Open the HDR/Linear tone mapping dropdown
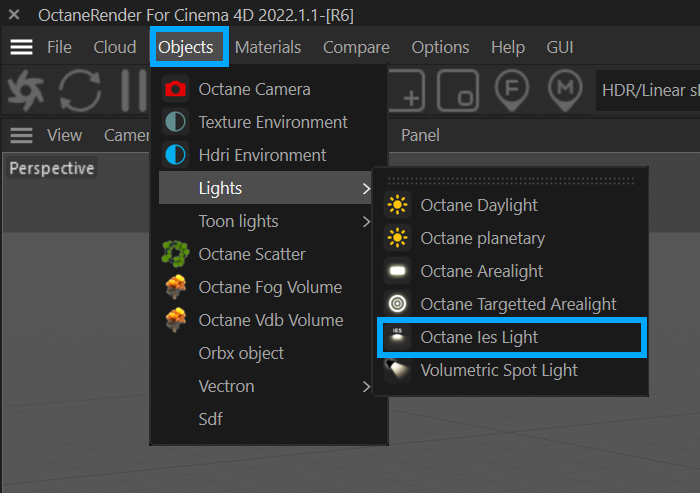 coord(648,91)
